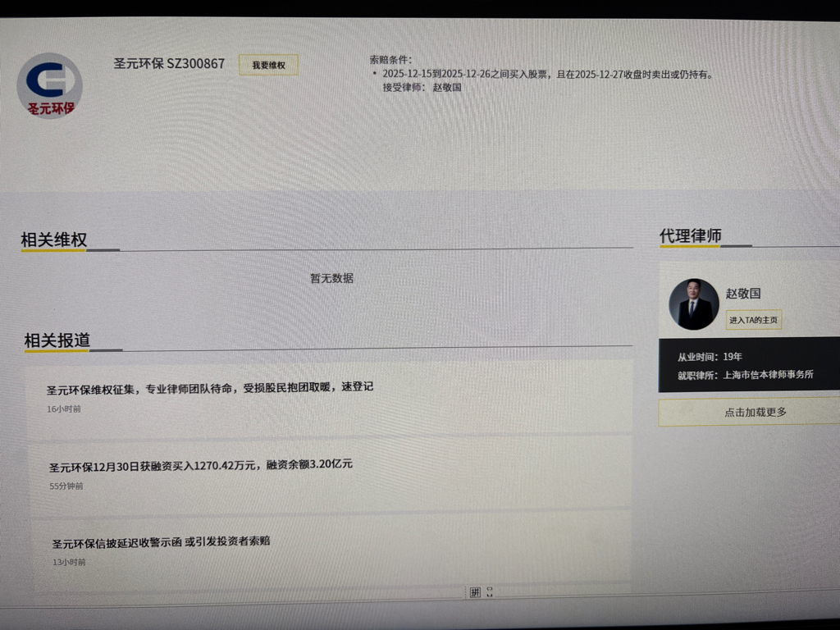This screenshot has width=840, height=630.
Task: Click 就职律所：上海市信本律师事务所 text
Action: tap(745, 374)
